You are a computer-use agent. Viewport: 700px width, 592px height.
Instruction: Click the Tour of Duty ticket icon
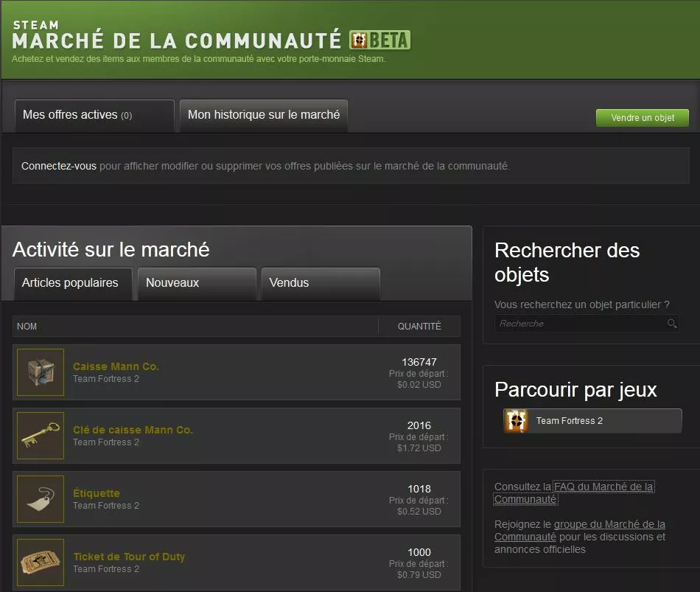pyautogui.click(x=40, y=563)
